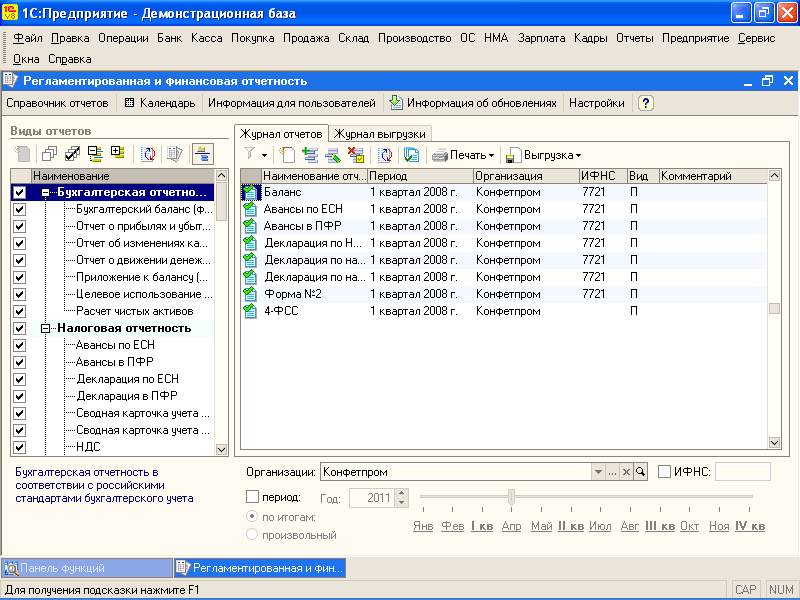This screenshot has width=800, height=600.
Task: Clear the organization field with the X button
Action: coord(626,472)
